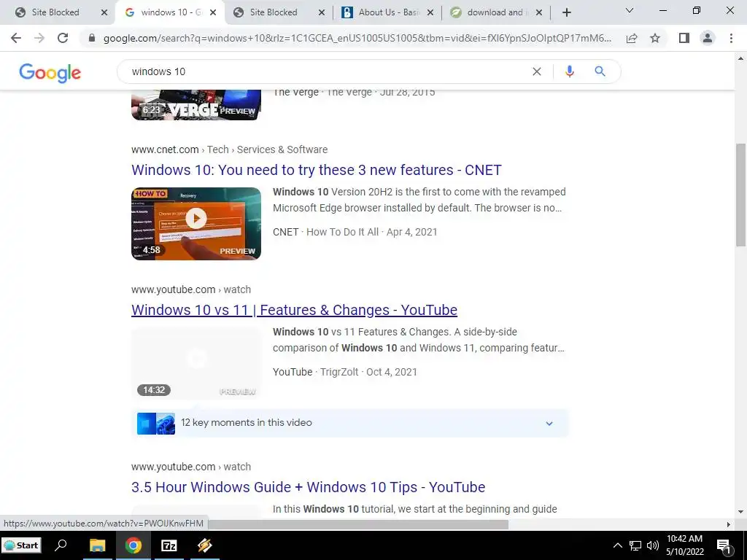Open network status tray icon
The image size is (747, 560).
[x=635, y=545]
